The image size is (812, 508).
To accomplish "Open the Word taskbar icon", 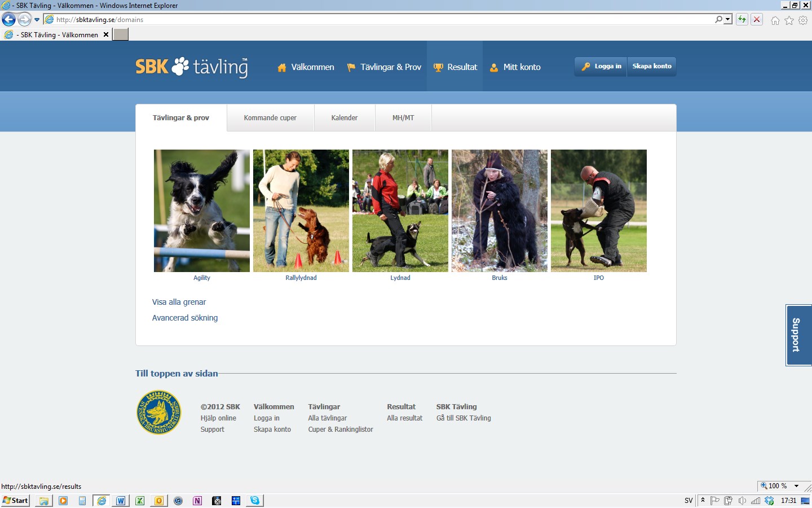I will [121, 501].
